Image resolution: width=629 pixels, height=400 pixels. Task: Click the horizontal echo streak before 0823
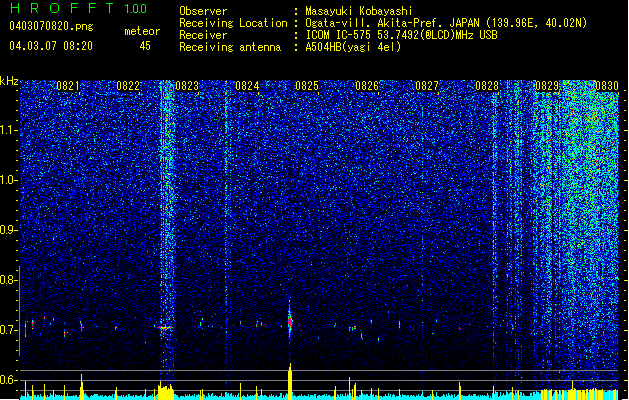(164, 327)
